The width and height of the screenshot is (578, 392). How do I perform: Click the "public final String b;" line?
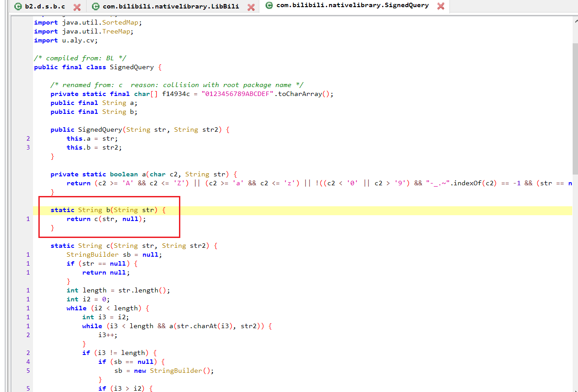94,112
